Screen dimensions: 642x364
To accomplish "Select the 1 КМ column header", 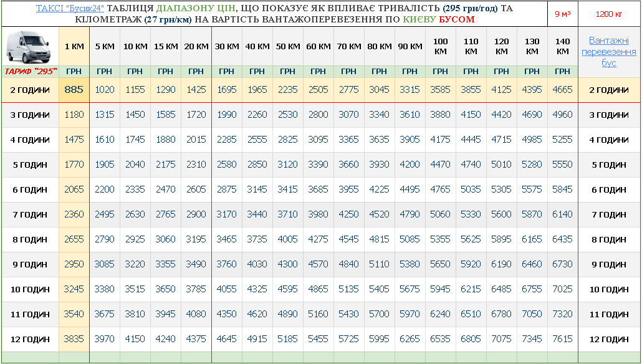I will 74,47.
